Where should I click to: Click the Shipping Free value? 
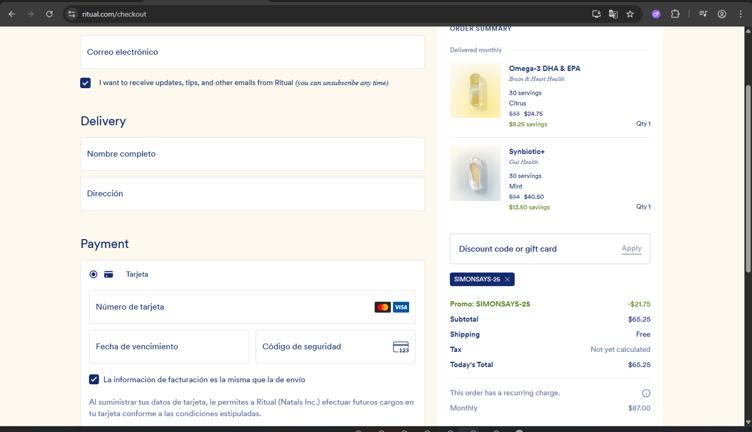tap(643, 334)
